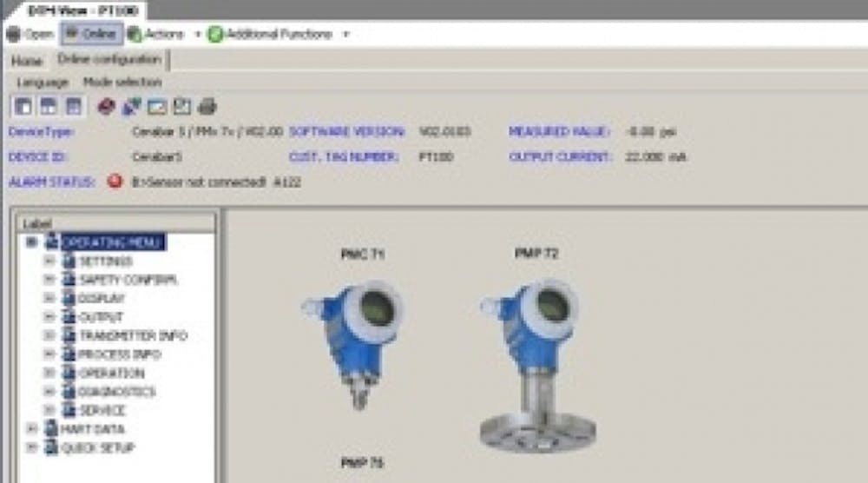Click the PMP 75 label
Image resolution: width=868 pixels, height=483 pixels.
(x=363, y=463)
